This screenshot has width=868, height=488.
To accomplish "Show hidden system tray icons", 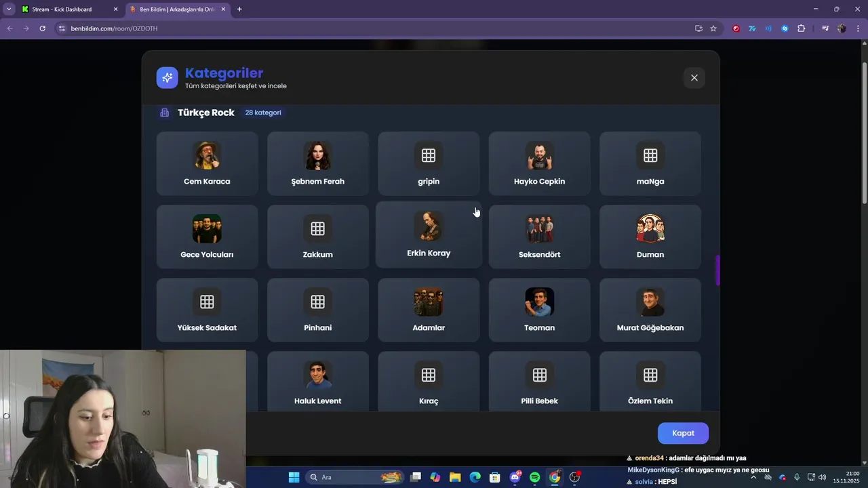I will tap(753, 477).
